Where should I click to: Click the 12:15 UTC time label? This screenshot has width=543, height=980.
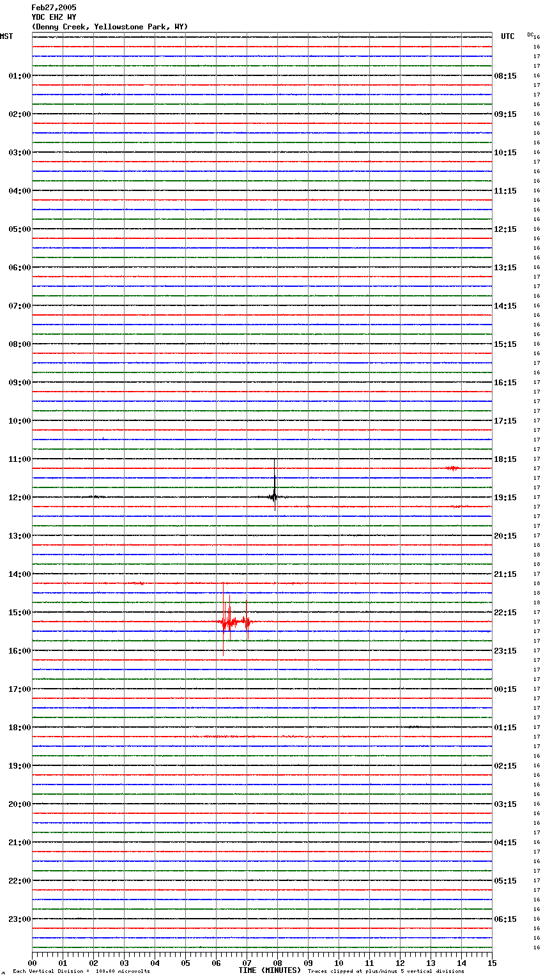tap(505, 229)
